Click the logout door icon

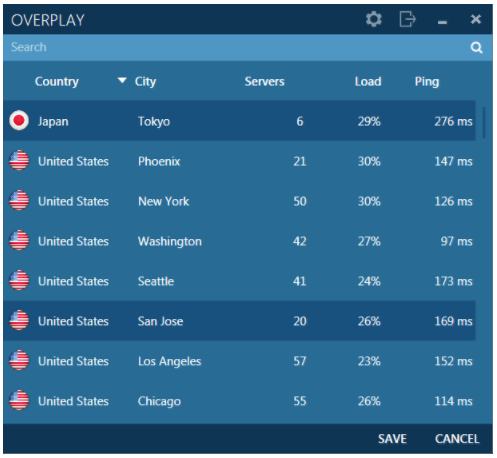pos(407,19)
